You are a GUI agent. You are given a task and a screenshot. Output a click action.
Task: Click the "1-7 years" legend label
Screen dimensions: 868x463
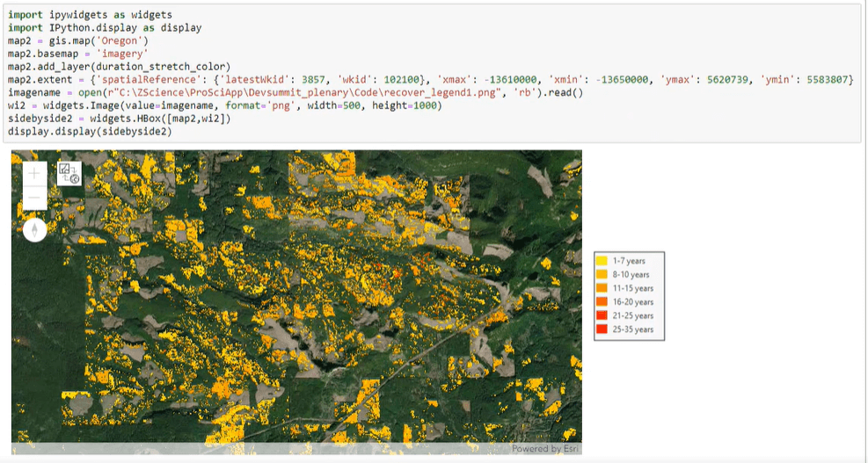click(x=628, y=261)
